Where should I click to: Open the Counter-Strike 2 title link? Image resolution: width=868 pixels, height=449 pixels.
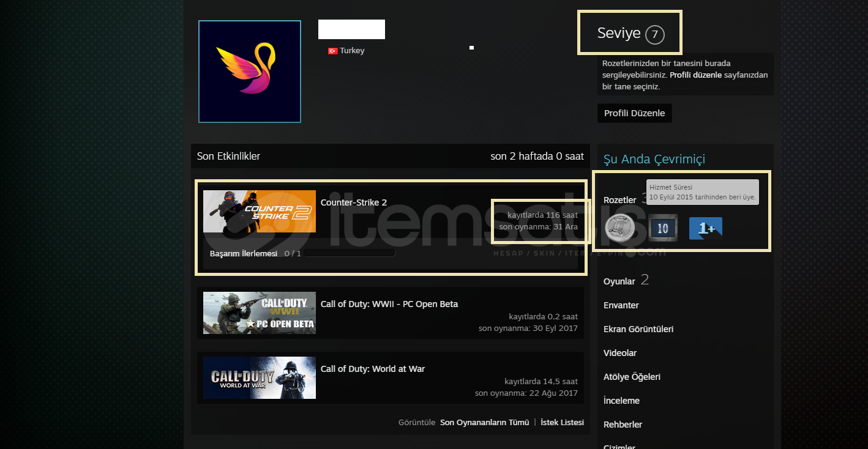point(354,202)
